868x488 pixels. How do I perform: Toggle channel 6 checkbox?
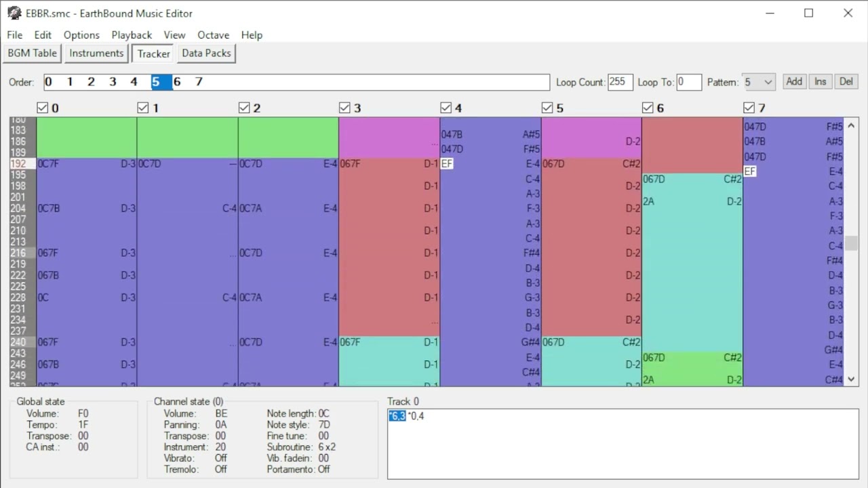pyautogui.click(x=648, y=108)
